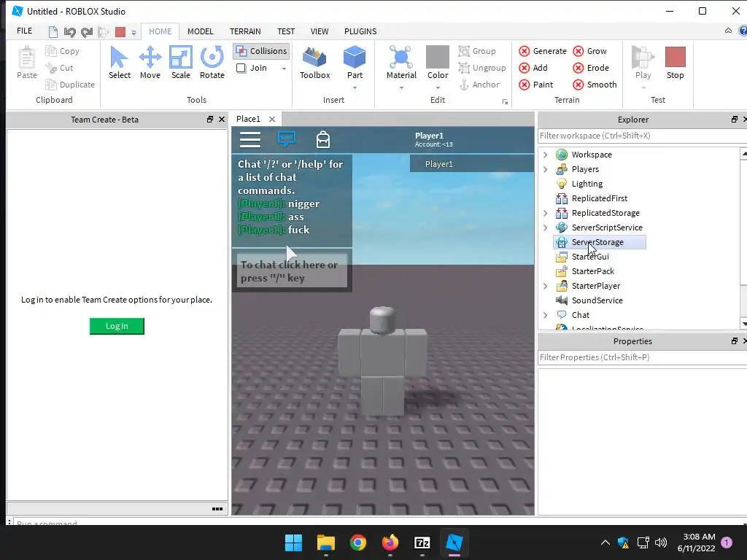Expand the Workspace tree node

546,155
